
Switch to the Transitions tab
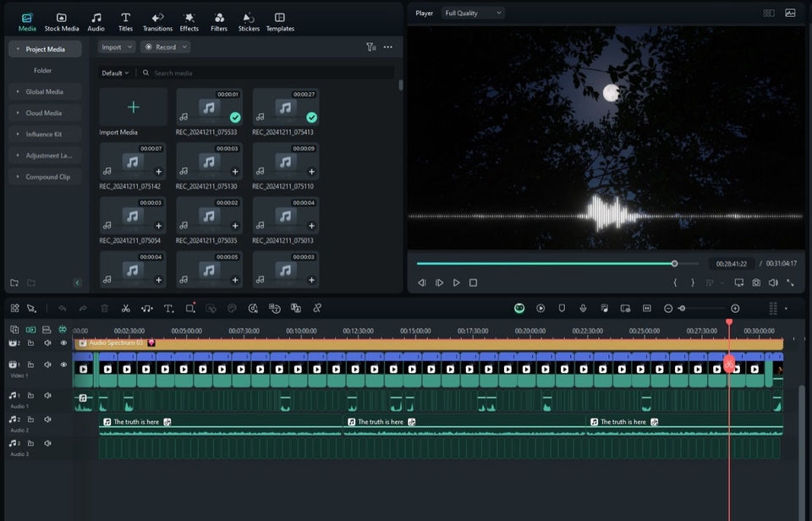157,22
